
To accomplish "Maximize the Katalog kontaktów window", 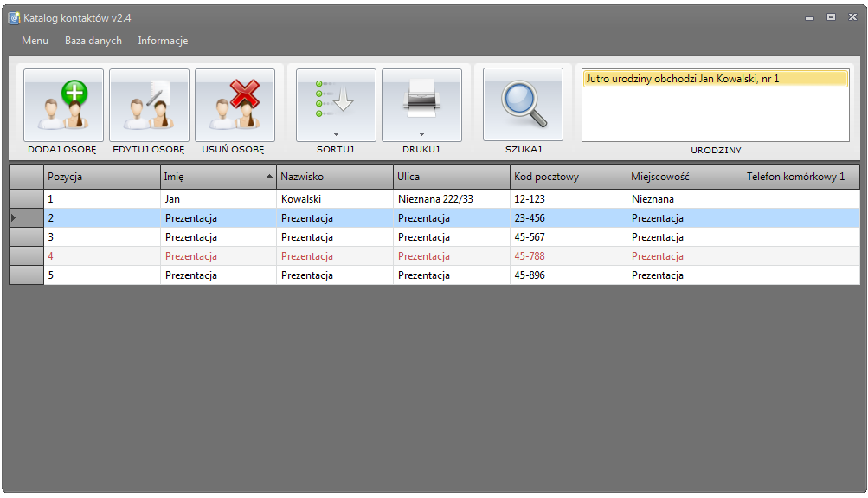I will tap(831, 17).
